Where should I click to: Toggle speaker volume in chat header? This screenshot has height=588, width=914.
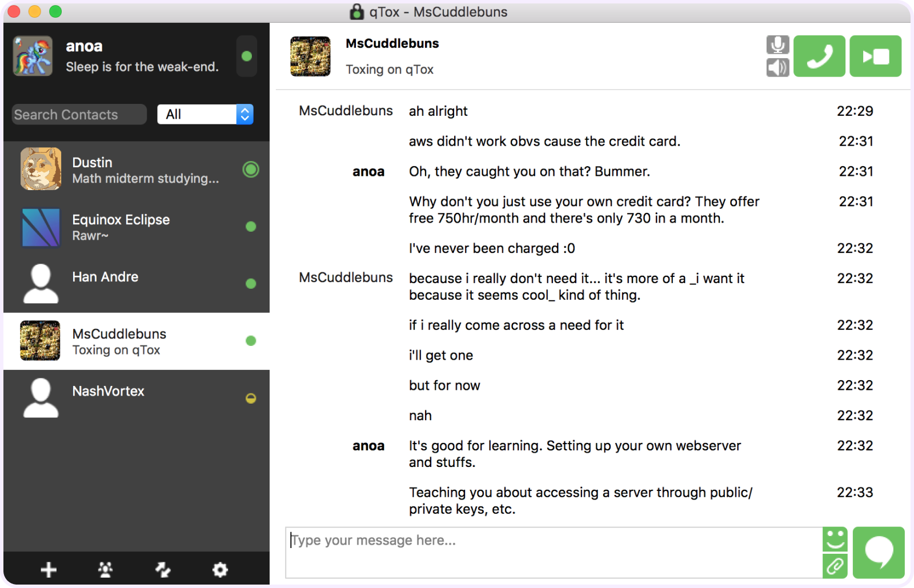point(777,67)
